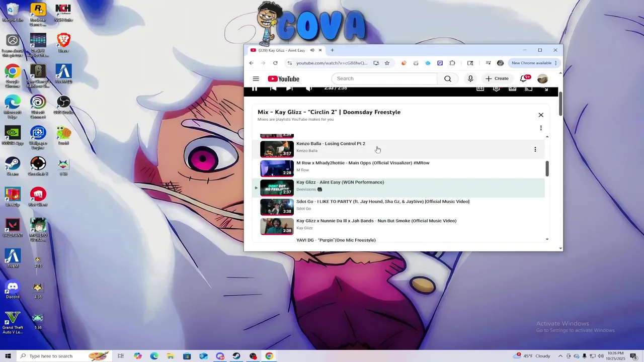
Task: Play Kenzo Balla - Losing Control Pt 2
Action: (x=331, y=144)
